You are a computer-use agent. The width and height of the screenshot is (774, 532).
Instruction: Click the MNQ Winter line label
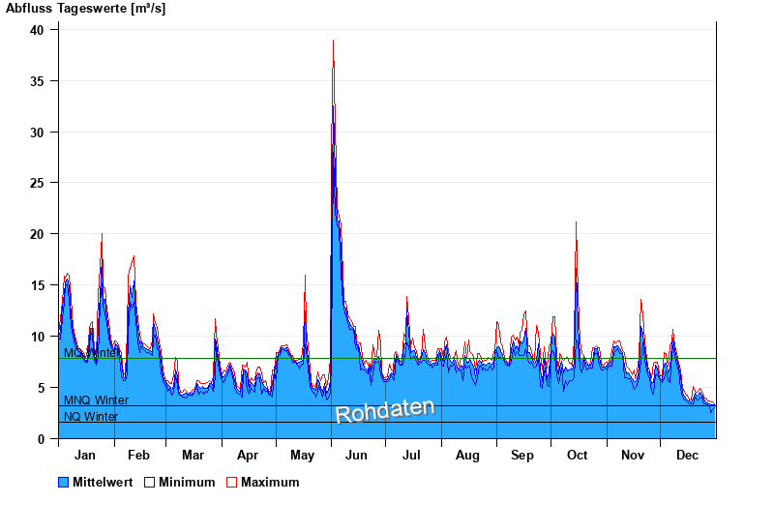tap(96, 400)
